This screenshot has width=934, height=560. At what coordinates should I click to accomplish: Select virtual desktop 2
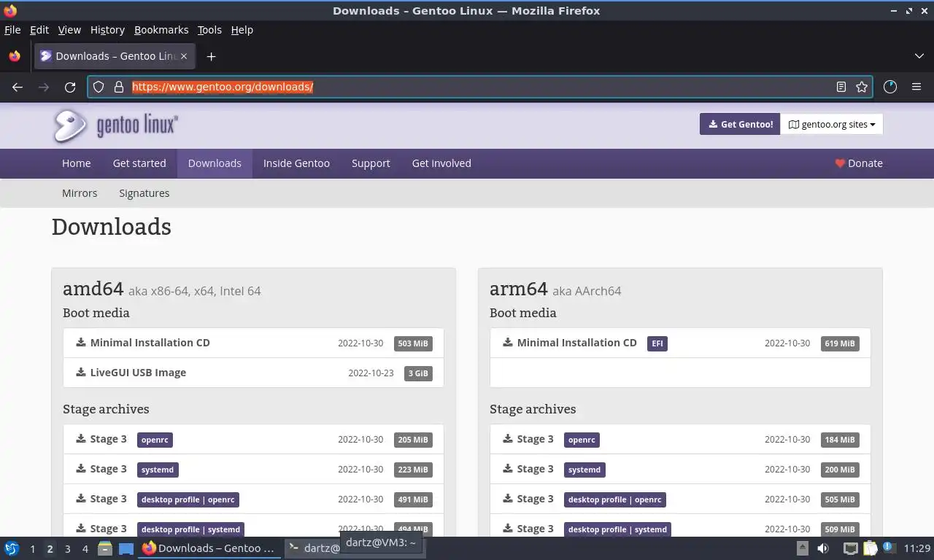(x=50, y=548)
